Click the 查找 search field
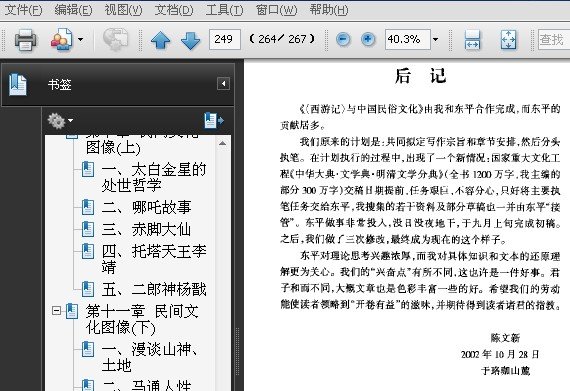This screenshot has height=391, width=570. coord(554,39)
